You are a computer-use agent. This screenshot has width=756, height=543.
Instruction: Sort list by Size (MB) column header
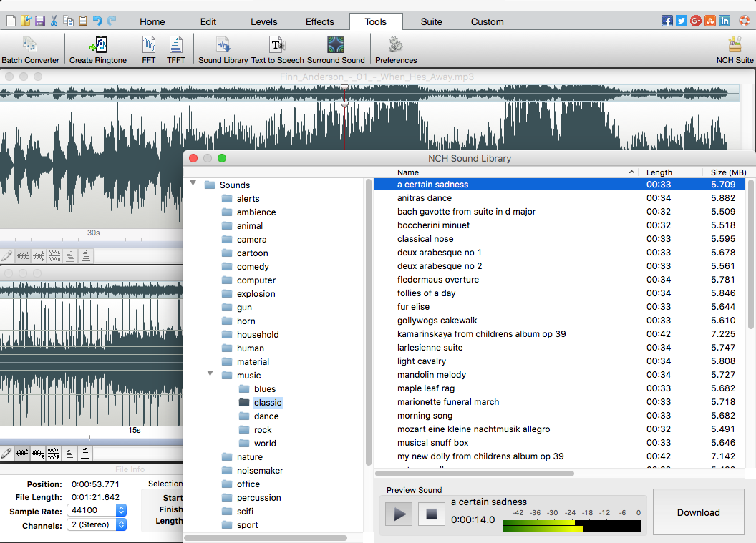729,172
